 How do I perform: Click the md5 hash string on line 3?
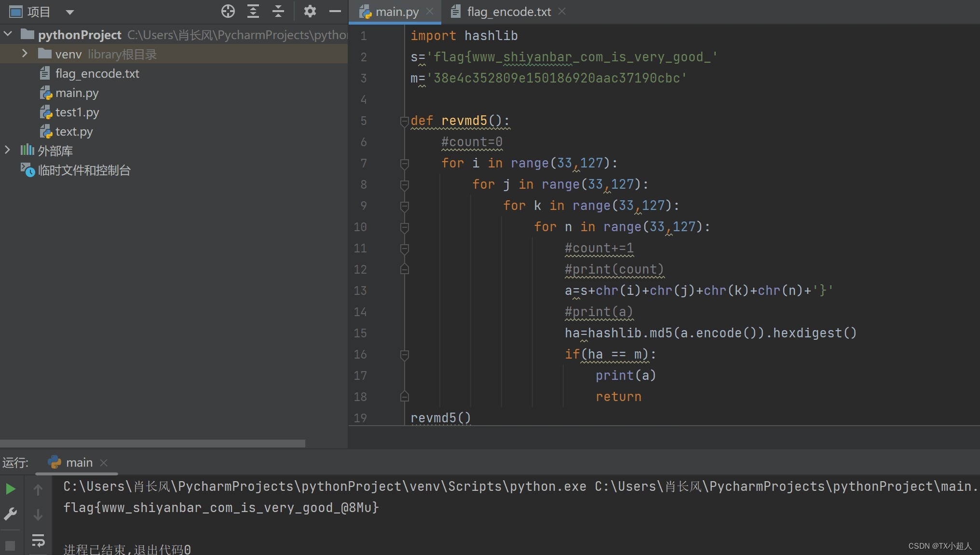tap(557, 78)
